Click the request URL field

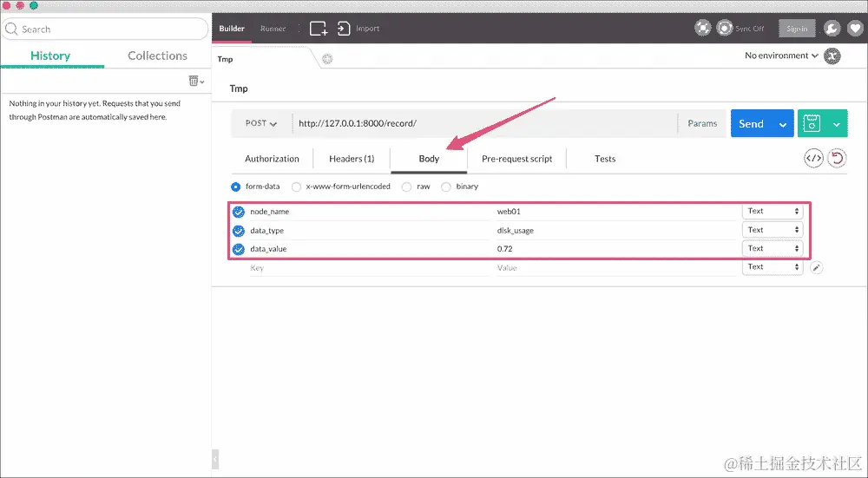click(x=485, y=123)
